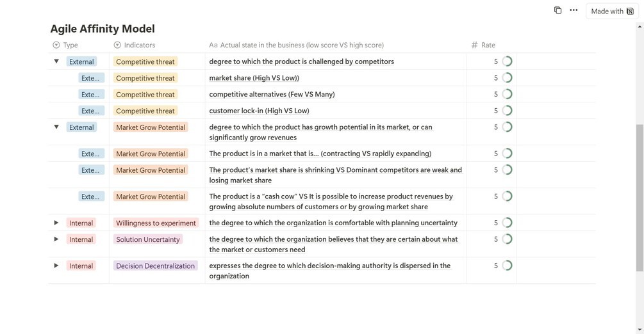The width and height of the screenshot is (644, 334).
Task: Click the text property icon beside Actual state
Action: point(213,45)
